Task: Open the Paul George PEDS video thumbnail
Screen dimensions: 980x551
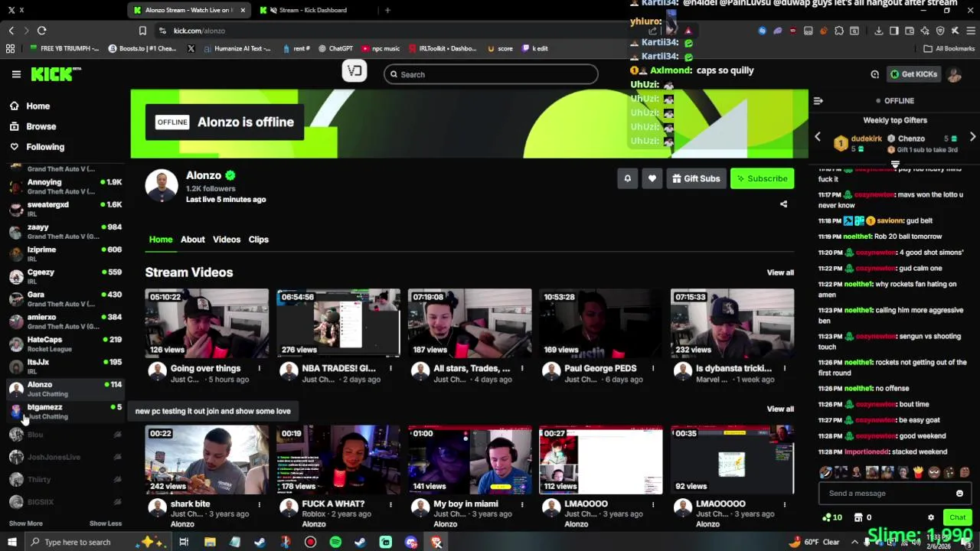Action: (601, 323)
